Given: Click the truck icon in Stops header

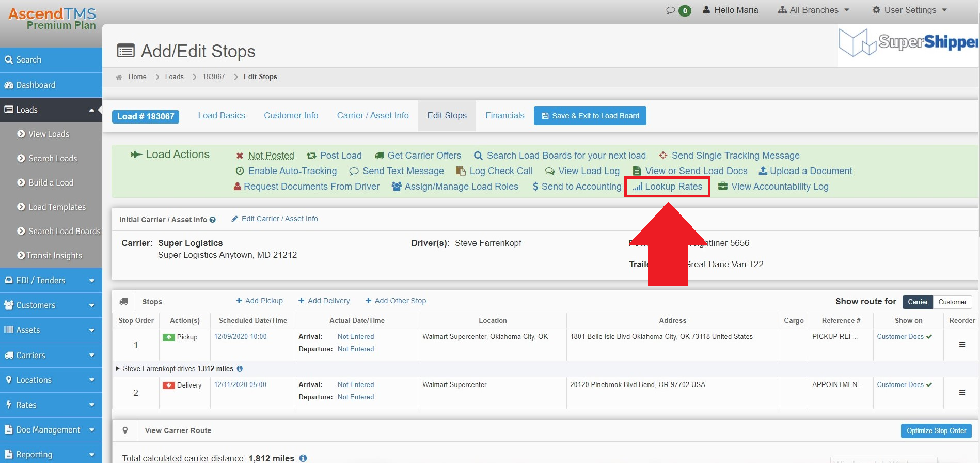Looking at the screenshot, I should [x=124, y=302].
